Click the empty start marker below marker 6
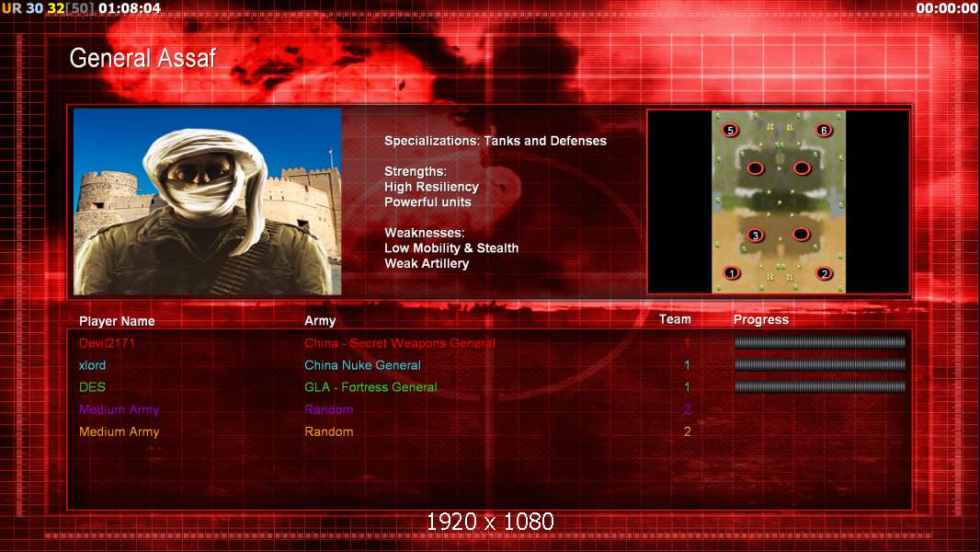This screenshot has width=980, height=552. [802, 168]
